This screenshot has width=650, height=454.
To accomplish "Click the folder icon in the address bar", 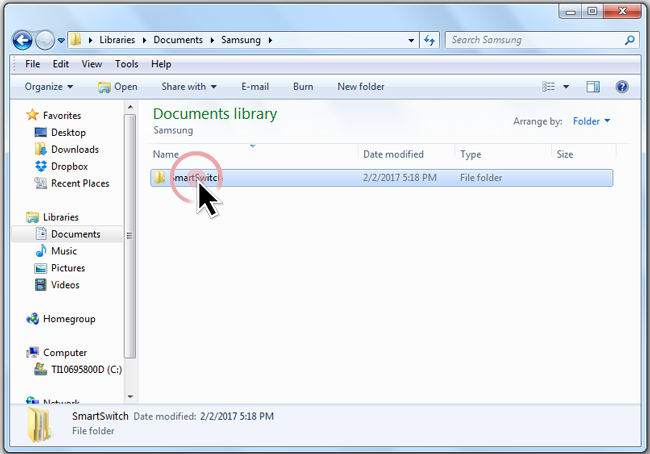I will tap(75, 40).
